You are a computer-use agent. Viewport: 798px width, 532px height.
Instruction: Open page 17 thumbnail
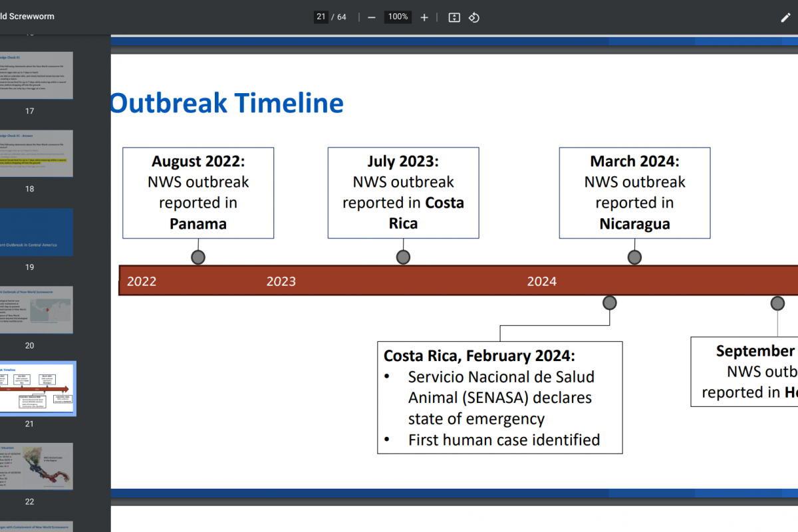point(37,76)
